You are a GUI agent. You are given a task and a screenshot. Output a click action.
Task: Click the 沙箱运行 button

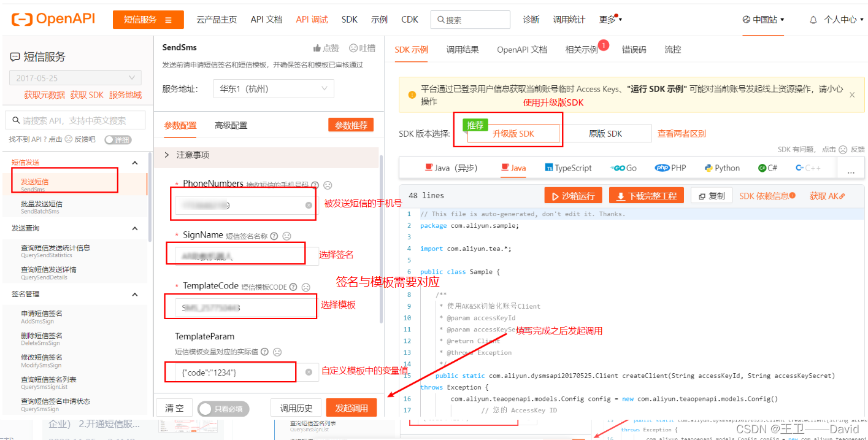(x=573, y=196)
